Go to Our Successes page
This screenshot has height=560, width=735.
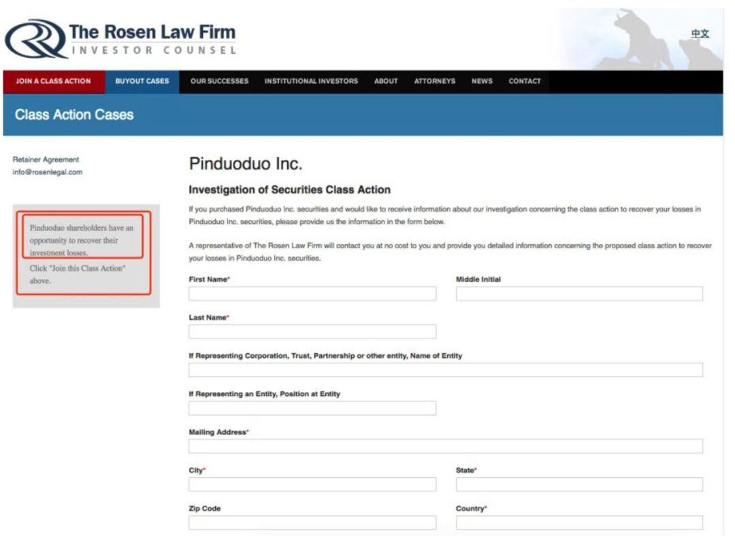click(219, 82)
